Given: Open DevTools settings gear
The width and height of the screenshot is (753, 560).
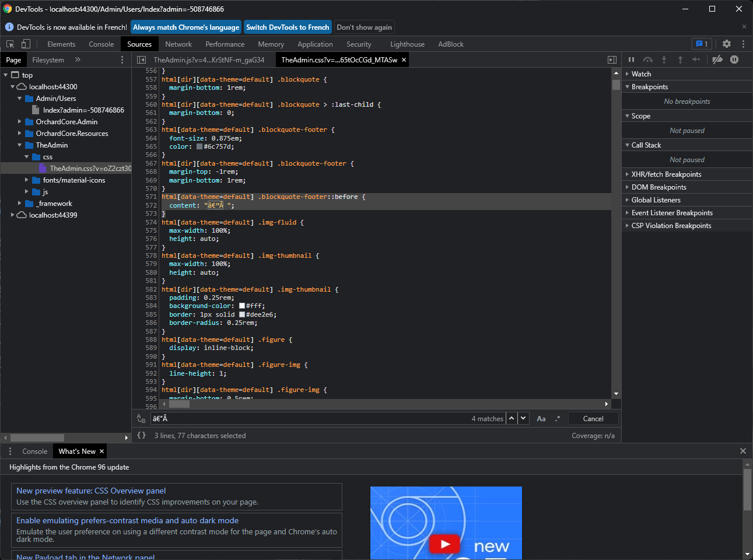Looking at the screenshot, I should tap(726, 44).
